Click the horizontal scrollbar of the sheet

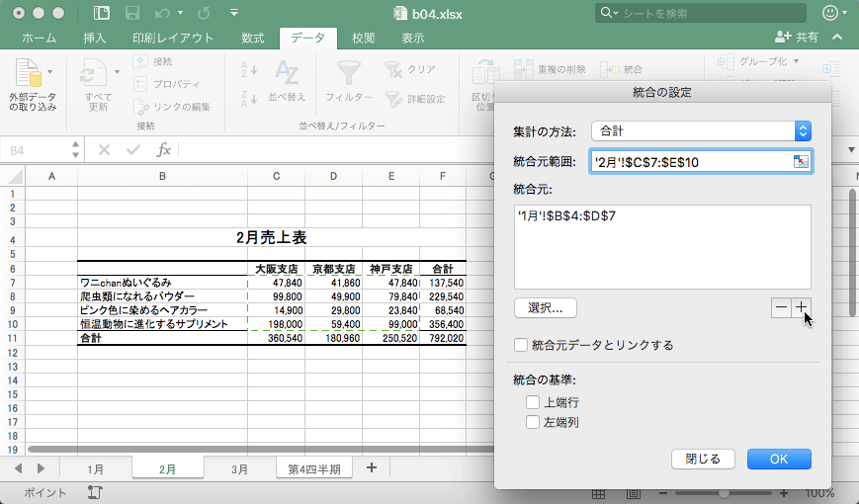point(260,450)
